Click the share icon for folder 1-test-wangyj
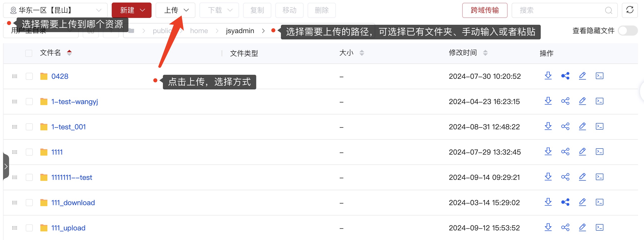Screen dimensions: 644x240 click(x=565, y=101)
